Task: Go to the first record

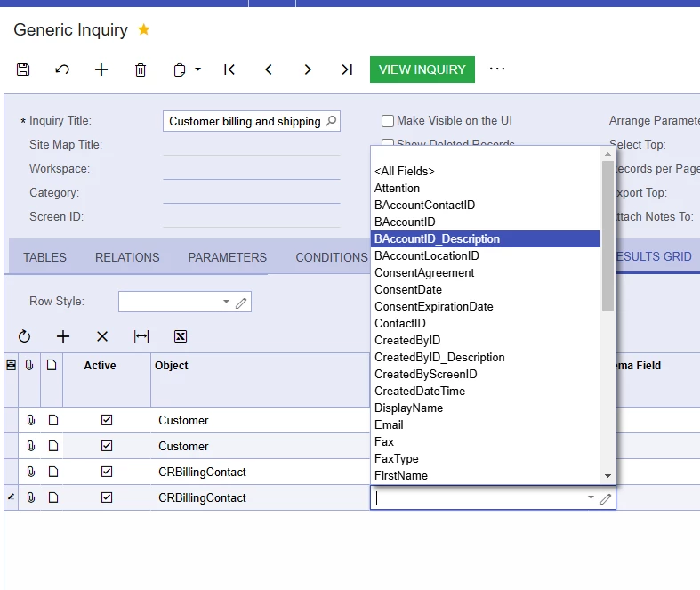Action: [x=229, y=69]
